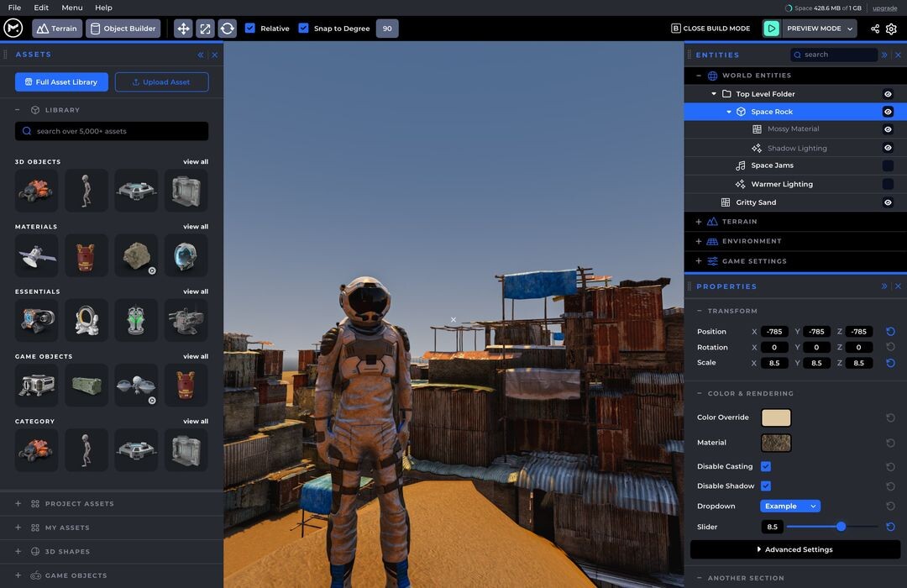Open the Example dropdown
This screenshot has width=907, height=588.
(789, 507)
